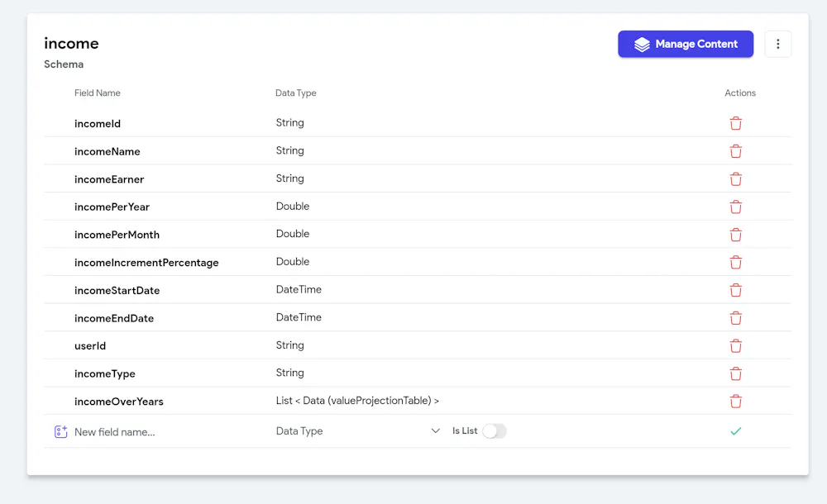
Task: Select the incomePerMonth field name
Action: pos(117,235)
